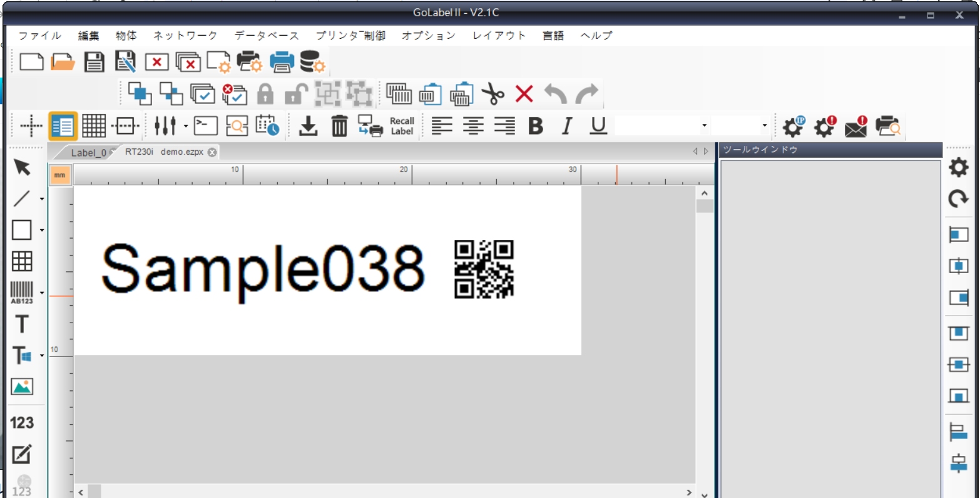This screenshot has height=498, width=980.
Task: Click the Recall Label button
Action: 402,126
